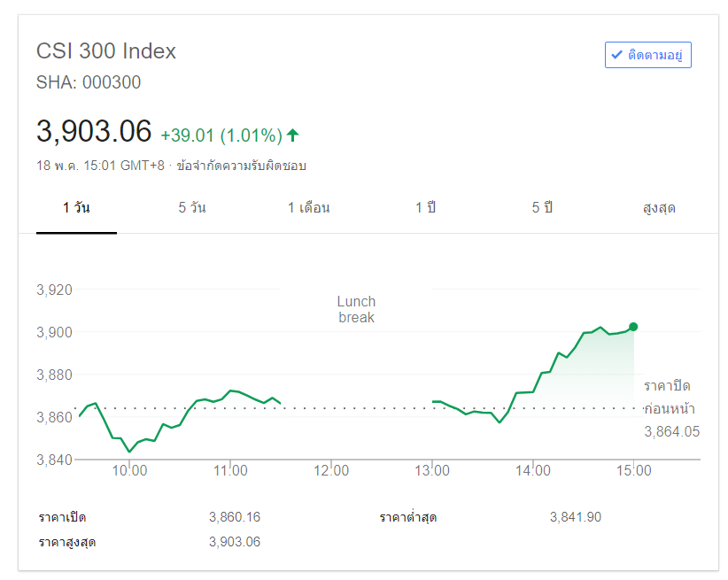The width and height of the screenshot is (728, 580).
Task: Click the previous close value 3,864.05
Action: (x=672, y=431)
